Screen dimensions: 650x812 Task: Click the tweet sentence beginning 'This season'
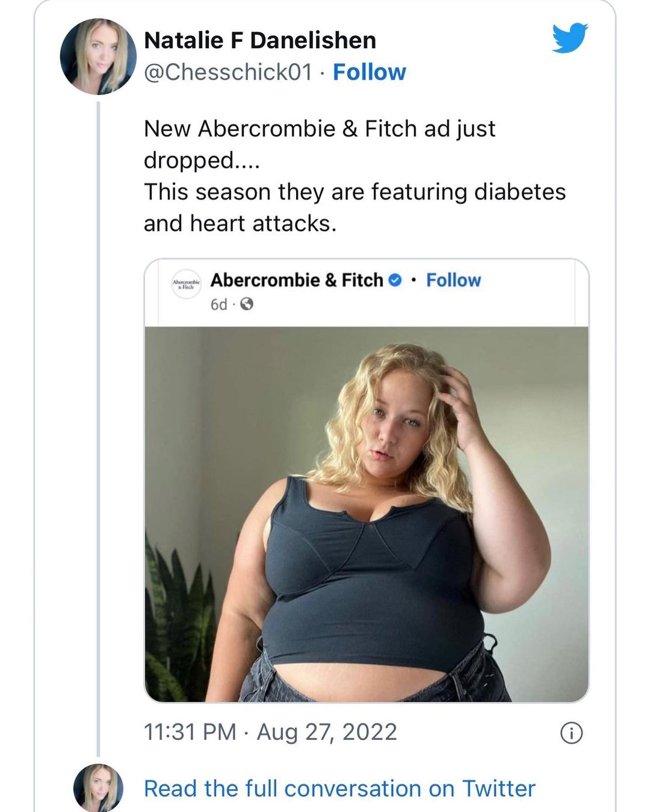[x=354, y=192]
